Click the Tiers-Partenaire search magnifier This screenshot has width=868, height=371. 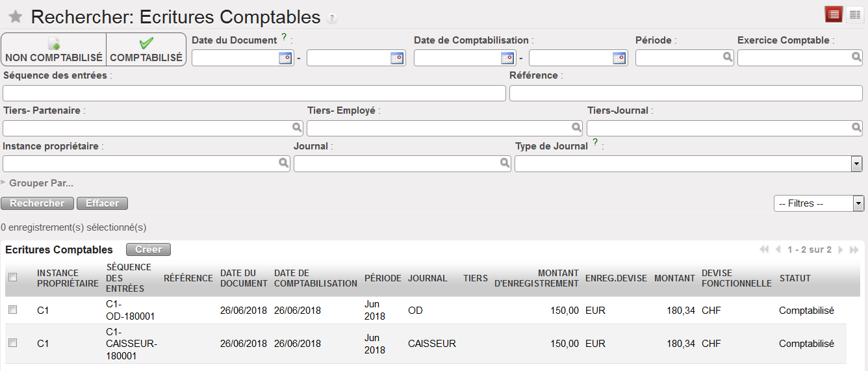pos(296,128)
